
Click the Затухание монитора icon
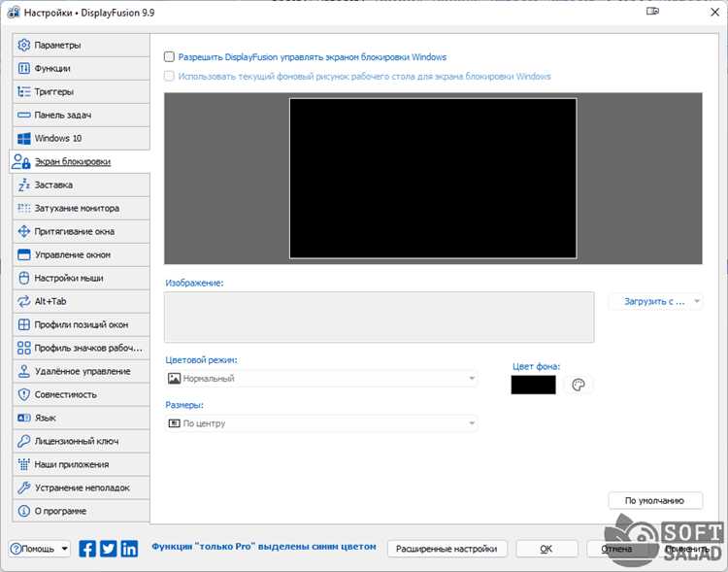pos(23,208)
